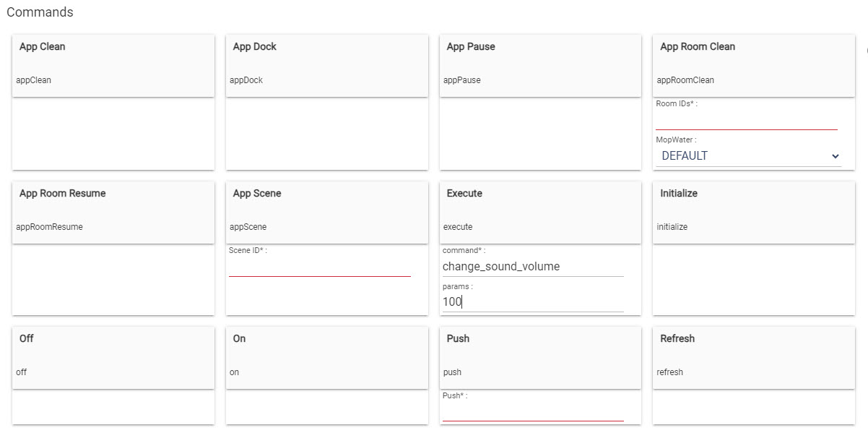868x433 pixels.
Task: Click the MopWater dropdown chevron arrow
Action: [836, 156]
